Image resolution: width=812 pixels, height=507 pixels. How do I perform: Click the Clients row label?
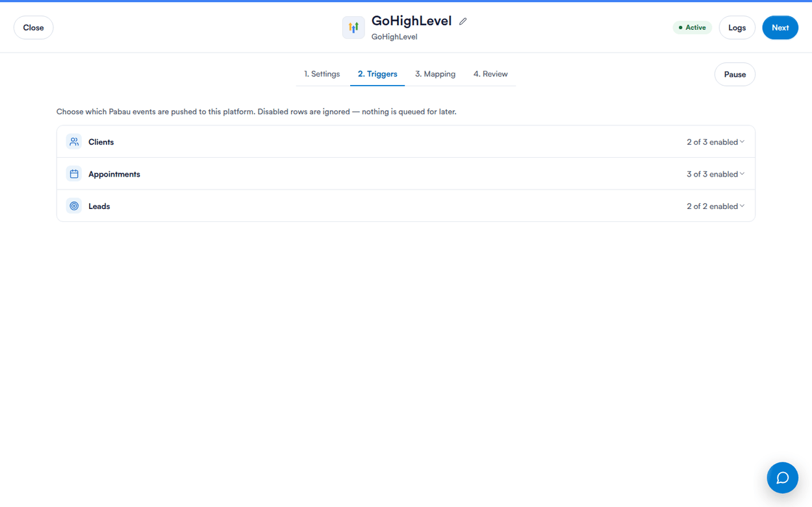[x=101, y=142]
